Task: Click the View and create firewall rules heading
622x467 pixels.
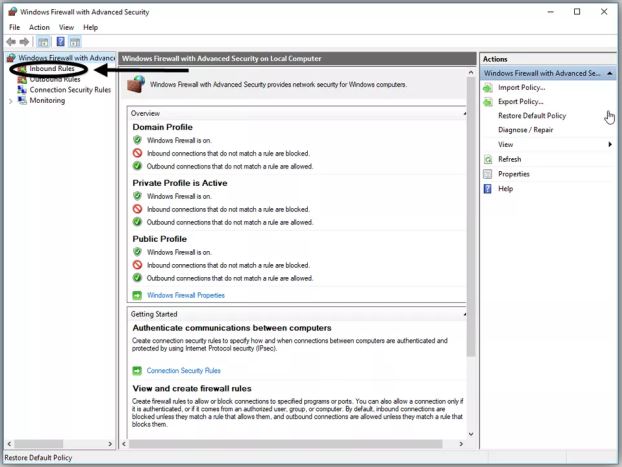Action: (x=192, y=388)
